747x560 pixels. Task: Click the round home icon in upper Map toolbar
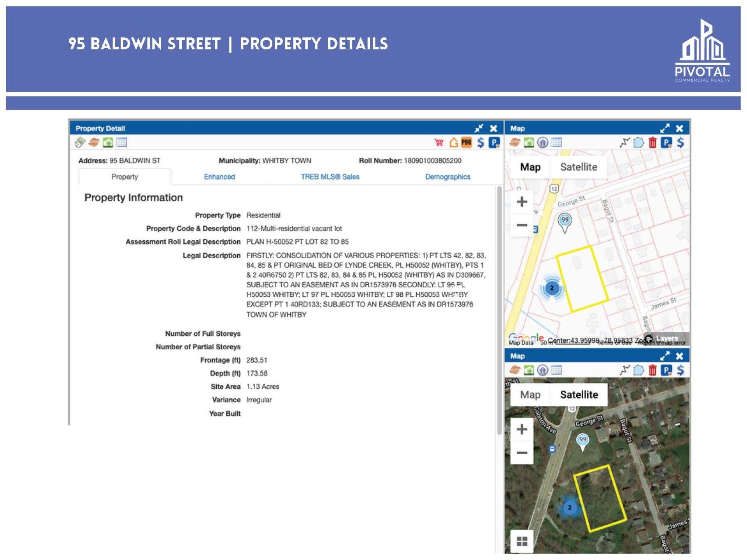543,143
